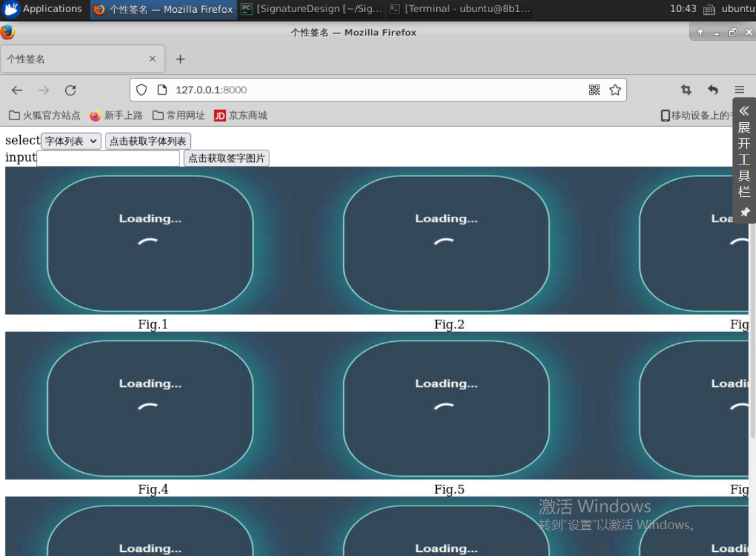This screenshot has width=756, height=556.
Task: Click the undo arrow toolbar icon
Action: click(x=713, y=90)
